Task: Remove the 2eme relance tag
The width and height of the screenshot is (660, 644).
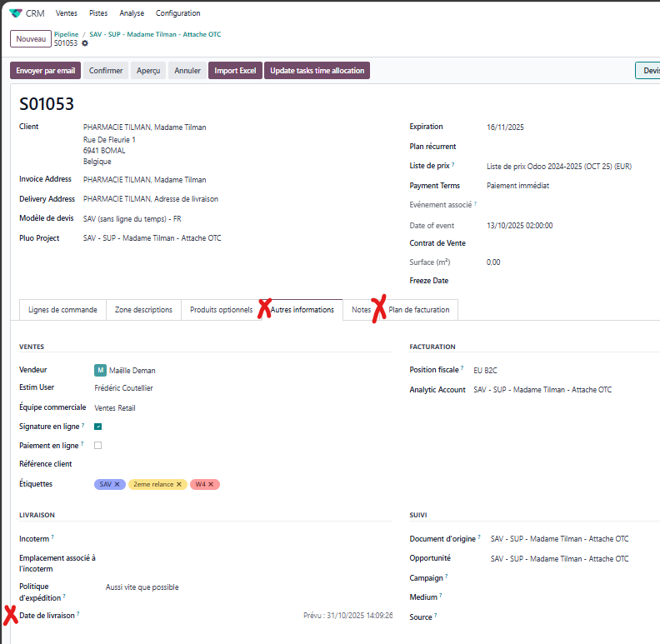Action: 178,484
